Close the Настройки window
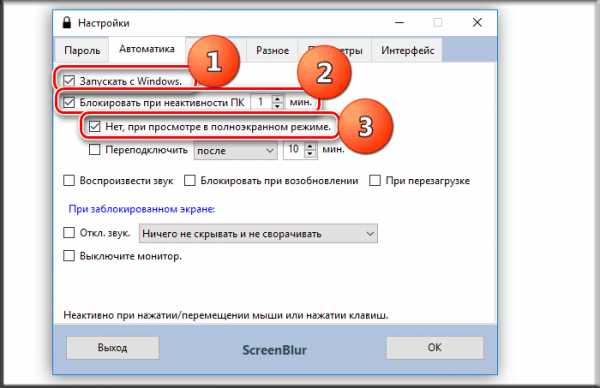This screenshot has height=388, width=600. click(x=477, y=23)
